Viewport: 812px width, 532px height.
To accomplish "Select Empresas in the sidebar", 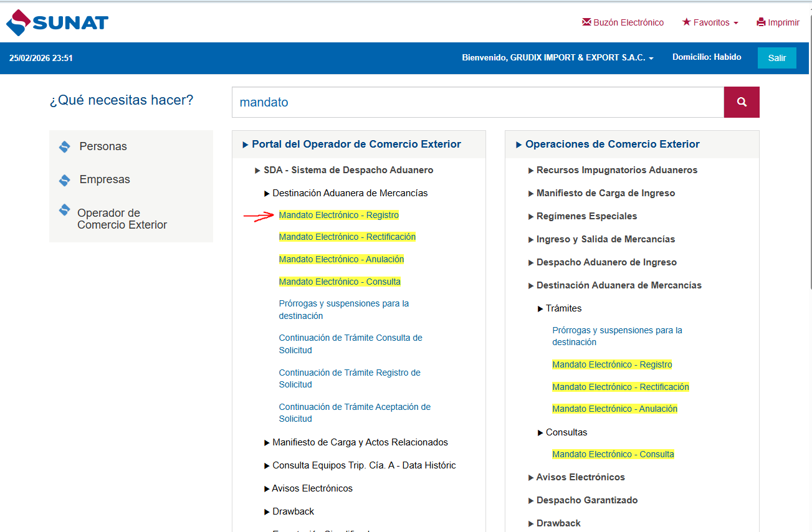I will (x=105, y=179).
